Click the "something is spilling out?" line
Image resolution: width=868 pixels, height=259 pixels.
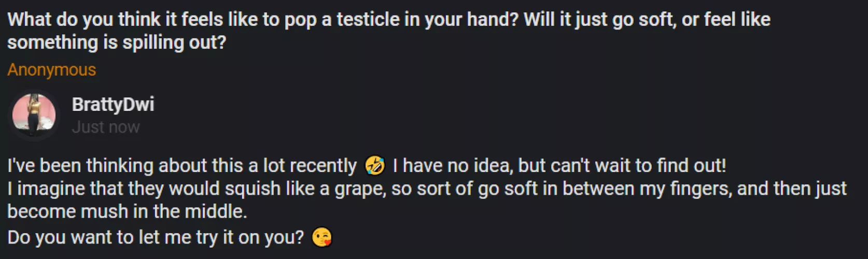coord(117,42)
